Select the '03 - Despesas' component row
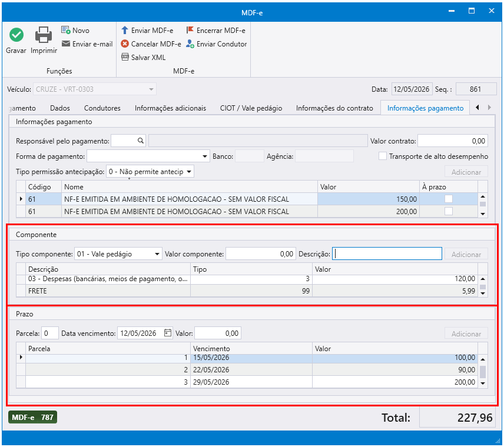The image size is (504, 447). tap(251, 279)
